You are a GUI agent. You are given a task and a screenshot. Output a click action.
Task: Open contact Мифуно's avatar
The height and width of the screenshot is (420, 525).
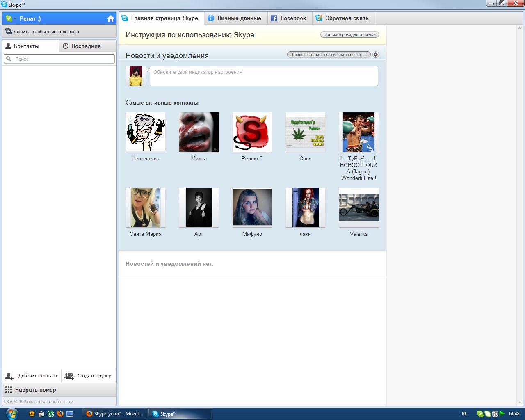[252, 208]
